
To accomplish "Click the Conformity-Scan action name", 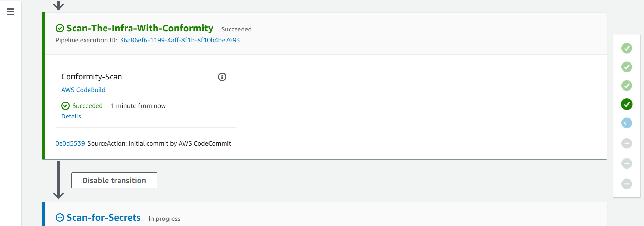I will click(92, 77).
